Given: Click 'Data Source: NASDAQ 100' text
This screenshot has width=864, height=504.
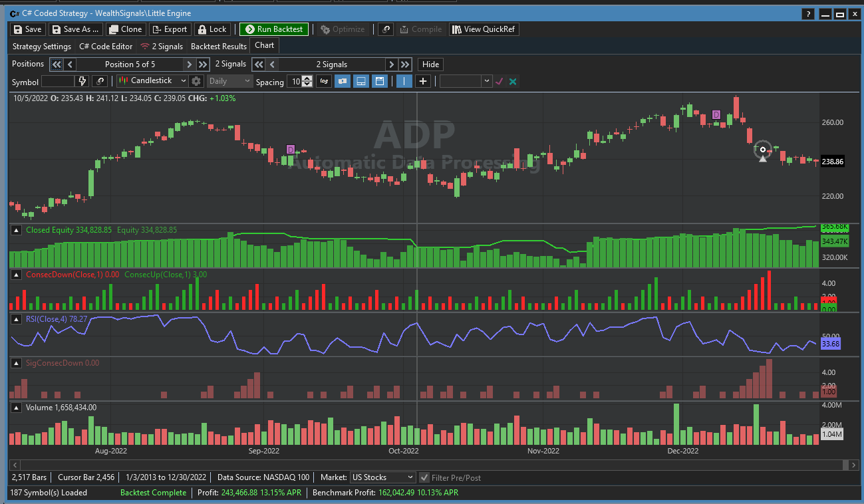Looking at the screenshot, I should (264, 477).
